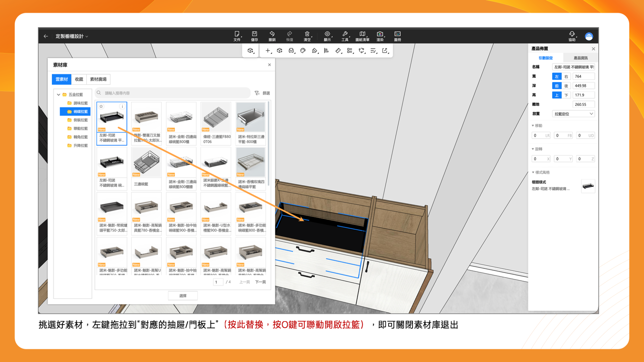Collapse the 五金拉籃 folder tree
Viewport: 644px width, 362px height.
point(58,95)
